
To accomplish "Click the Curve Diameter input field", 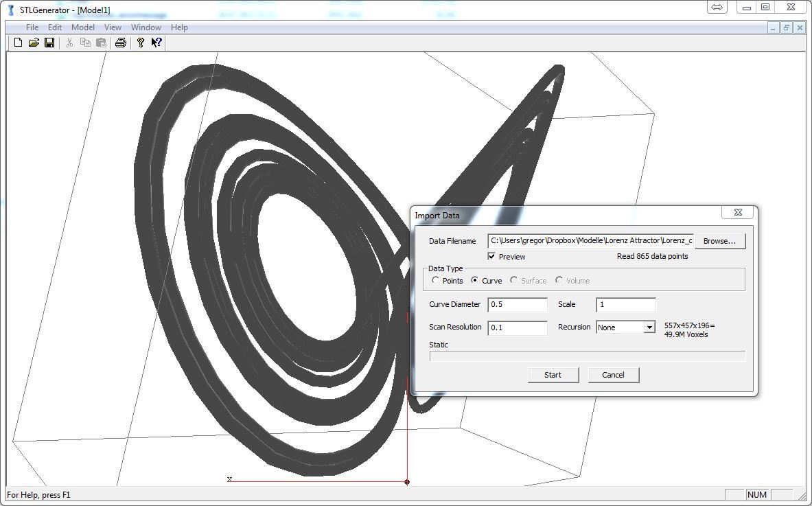I will 518,305.
